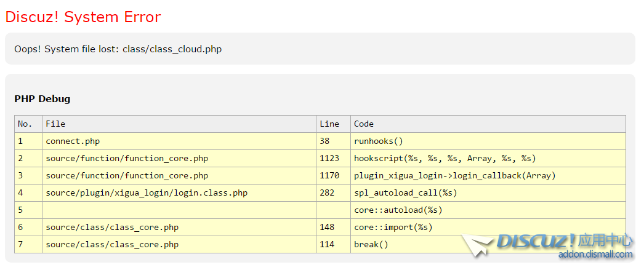Click line number '1123' cell
This screenshot has height=270, width=644.
point(333,159)
